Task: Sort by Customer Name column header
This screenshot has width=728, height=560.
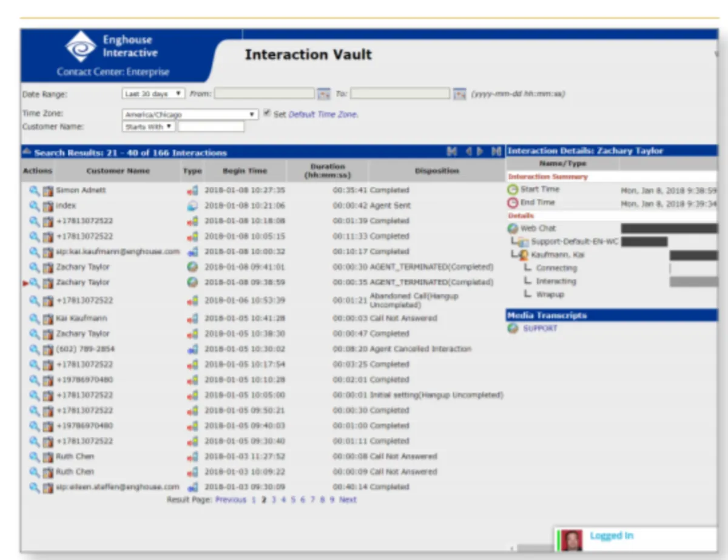Action: (x=118, y=171)
